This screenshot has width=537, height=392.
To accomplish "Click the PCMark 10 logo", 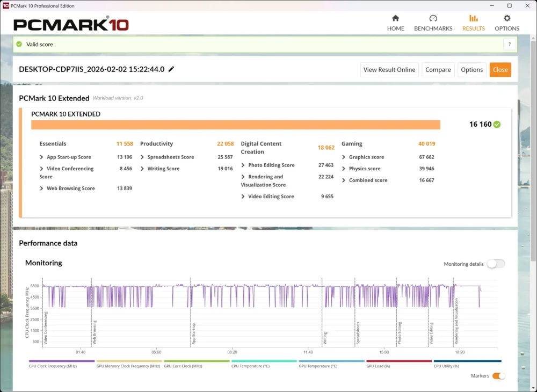I will 71,24.
